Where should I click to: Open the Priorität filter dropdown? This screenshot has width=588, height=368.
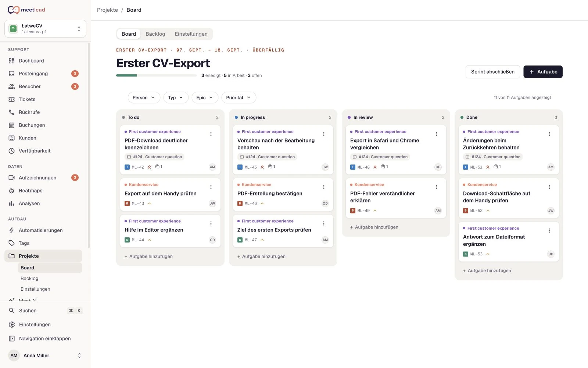[x=239, y=98]
